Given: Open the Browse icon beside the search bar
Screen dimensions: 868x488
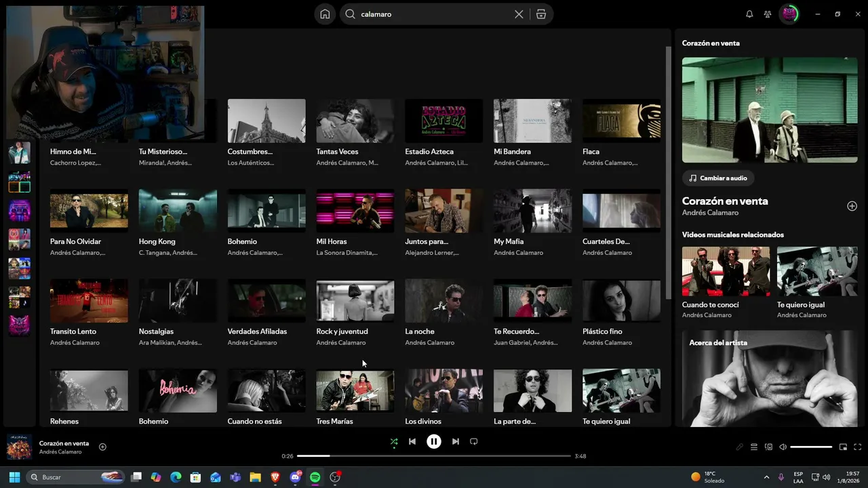Looking at the screenshot, I should 541,14.
